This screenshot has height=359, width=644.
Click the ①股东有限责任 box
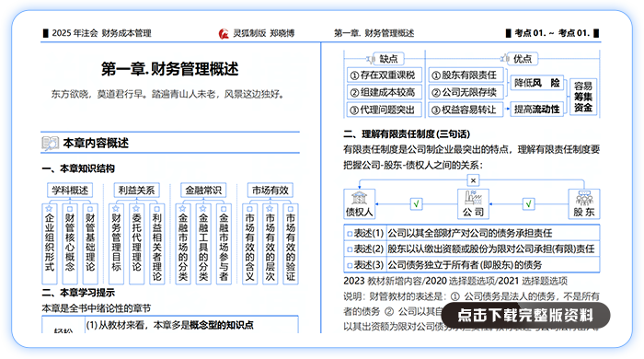[x=466, y=75]
